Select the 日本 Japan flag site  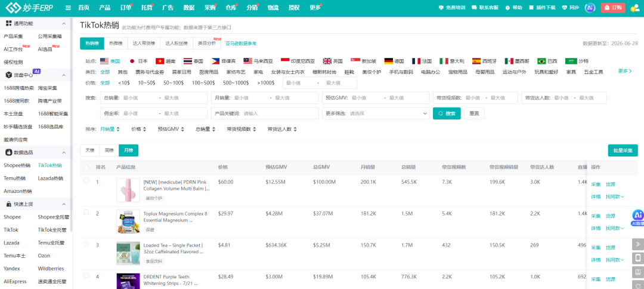pyautogui.click(x=138, y=61)
